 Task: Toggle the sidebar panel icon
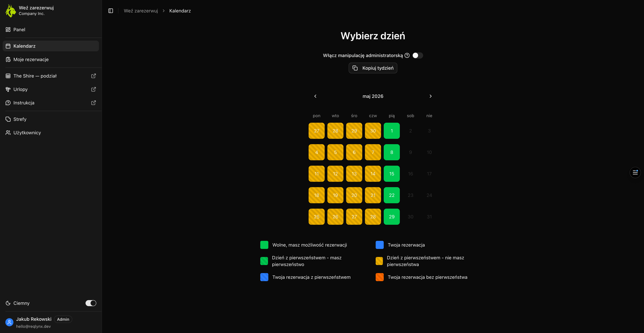click(111, 11)
